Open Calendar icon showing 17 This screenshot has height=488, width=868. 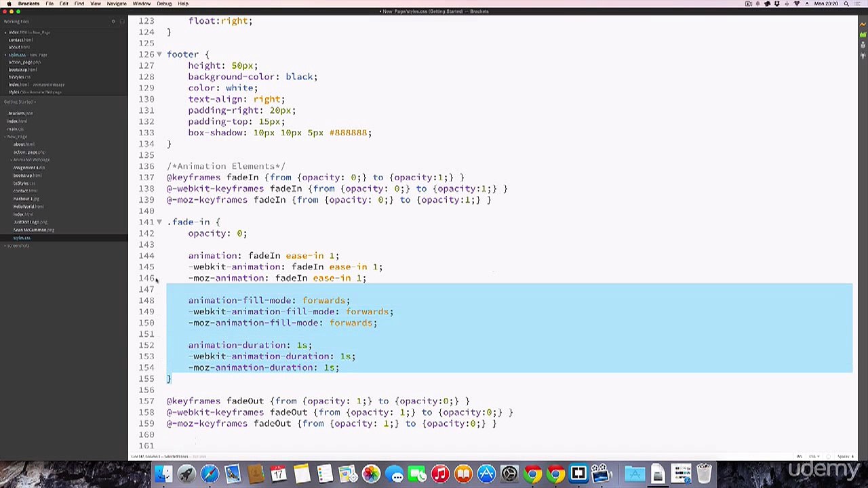(x=279, y=474)
